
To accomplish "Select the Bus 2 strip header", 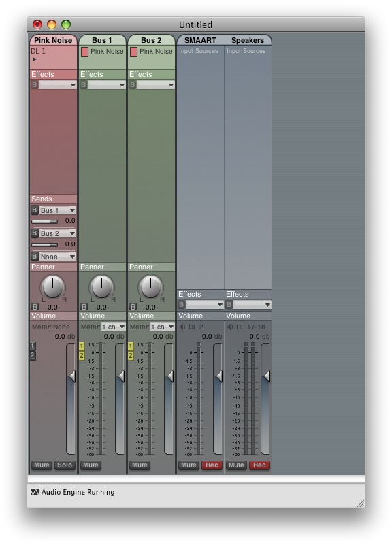I will [151, 40].
